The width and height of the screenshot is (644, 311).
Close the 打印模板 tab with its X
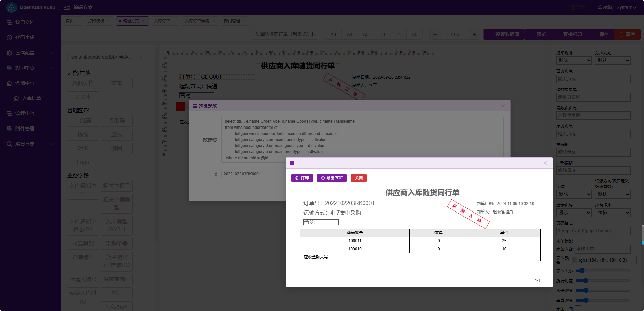tap(108, 21)
